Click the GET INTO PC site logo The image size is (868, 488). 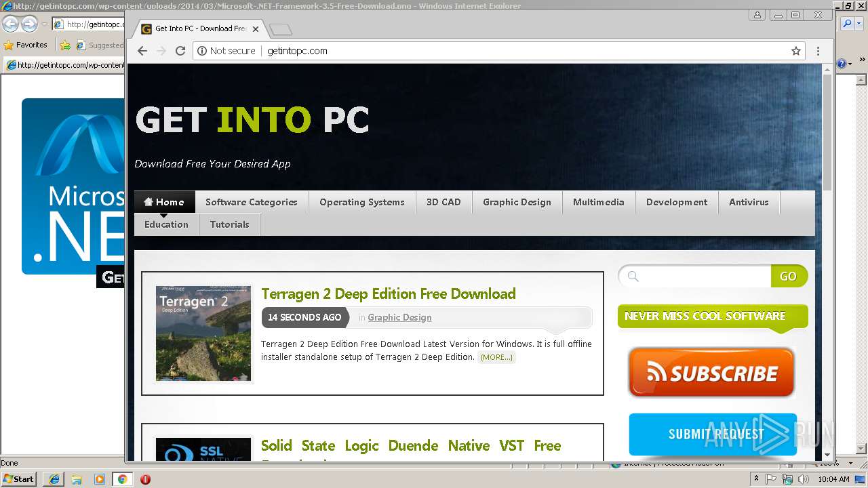click(252, 121)
